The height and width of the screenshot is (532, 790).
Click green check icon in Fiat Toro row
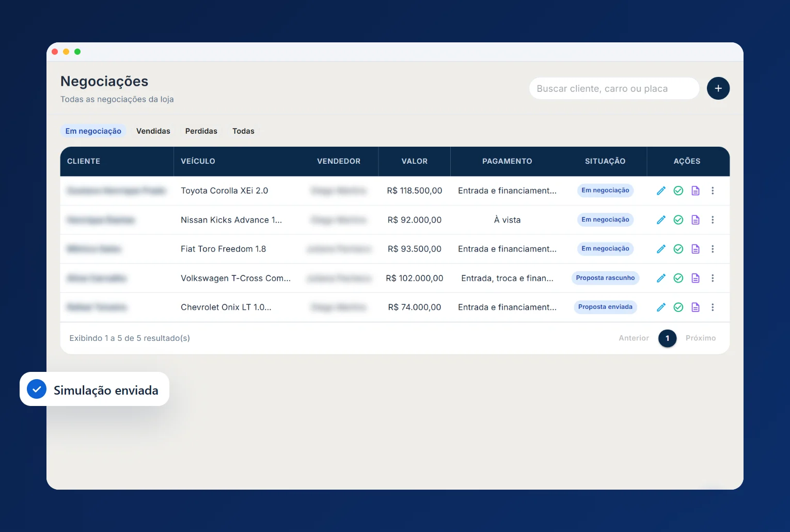pos(678,249)
